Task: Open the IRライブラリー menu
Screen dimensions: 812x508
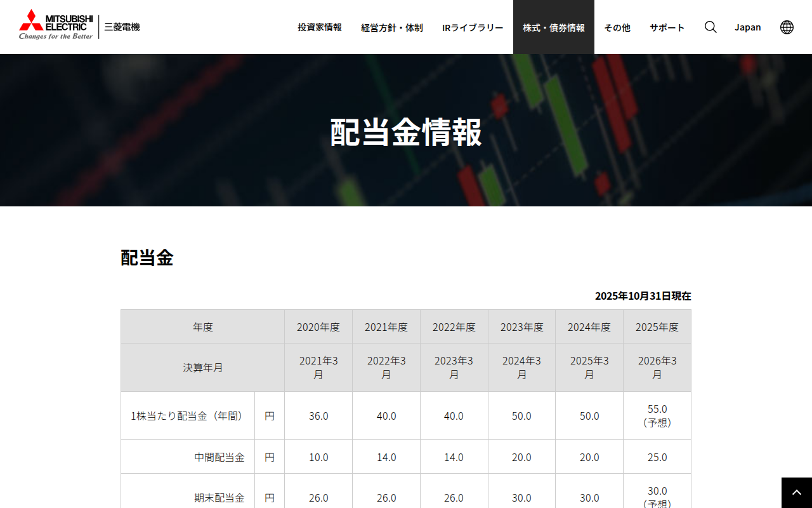Action: 473,27
